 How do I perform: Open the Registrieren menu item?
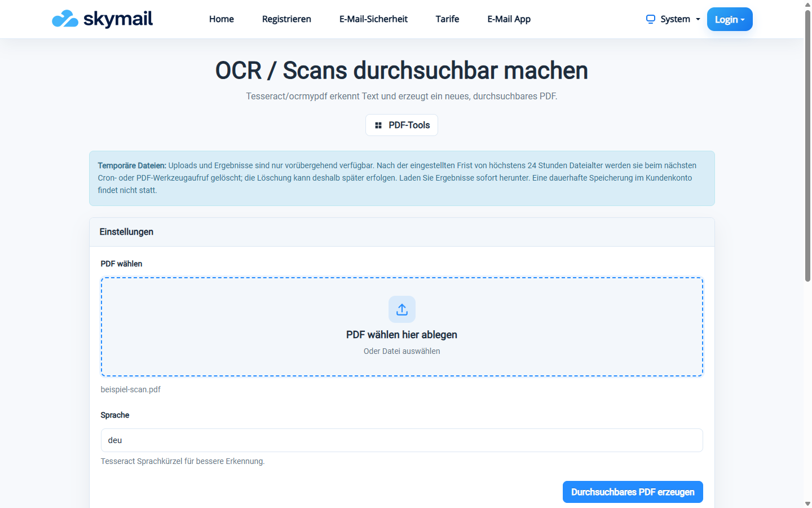coord(286,19)
